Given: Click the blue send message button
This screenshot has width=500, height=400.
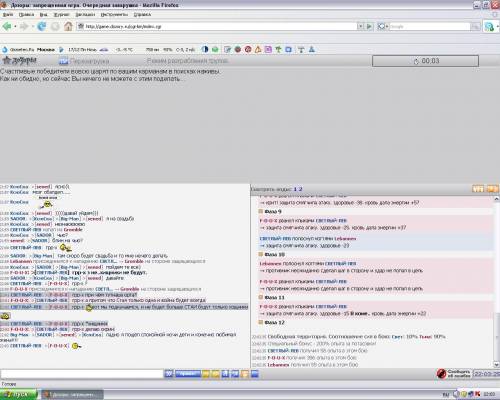Looking at the screenshot, I should click(188, 374).
